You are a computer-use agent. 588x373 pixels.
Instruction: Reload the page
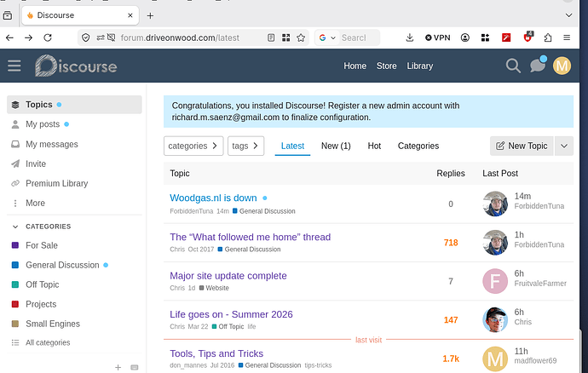point(48,37)
